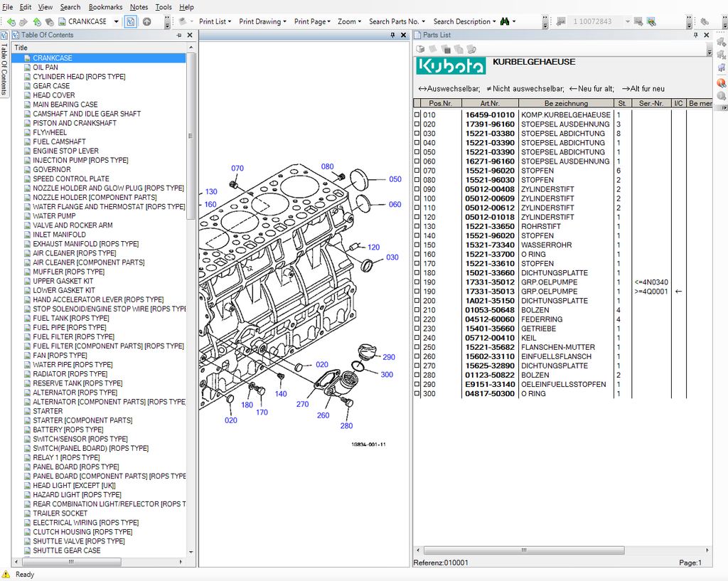Select OIL PAN in the table of contents
This screenshot has width=728, height=581.
[x=45, y=68]
